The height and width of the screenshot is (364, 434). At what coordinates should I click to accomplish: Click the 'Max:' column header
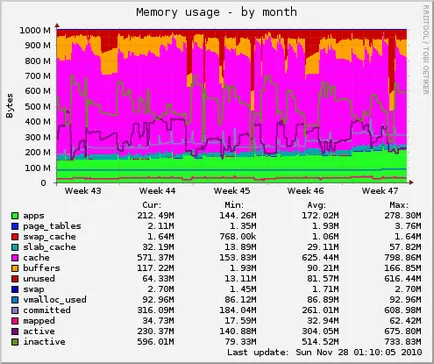(399, 205)
